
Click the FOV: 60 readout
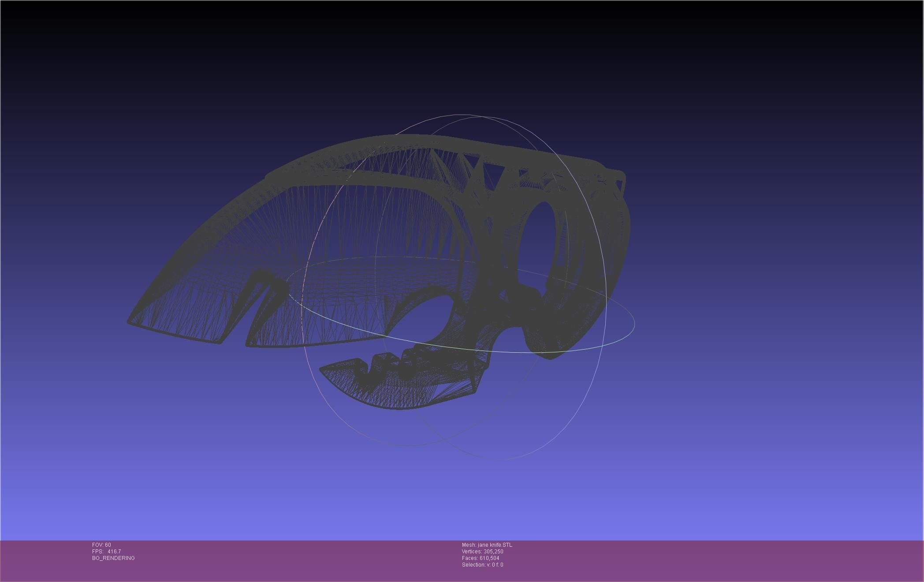click(x=101, y=545)
